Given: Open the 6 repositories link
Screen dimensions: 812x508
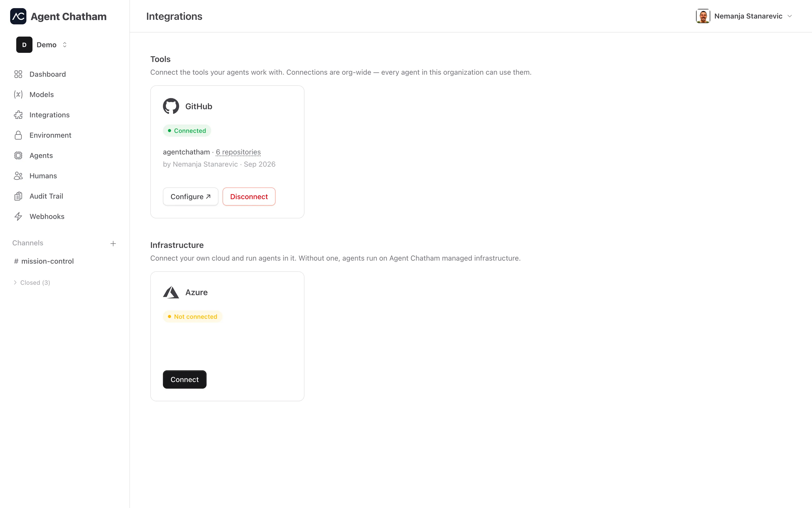Looking at the screenshot, I should (x=238, y=152).
